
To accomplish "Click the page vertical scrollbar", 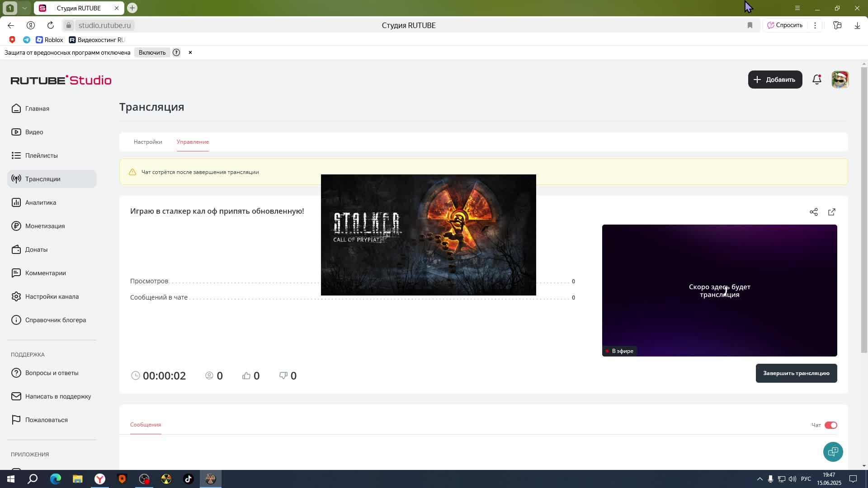I will pyautogui.click(x=864, y=210).
